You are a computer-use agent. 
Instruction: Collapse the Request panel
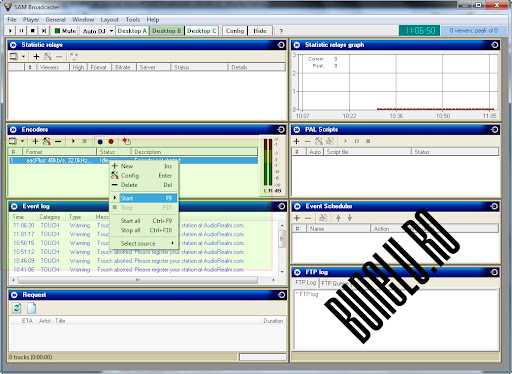click(x=281, y=295)
